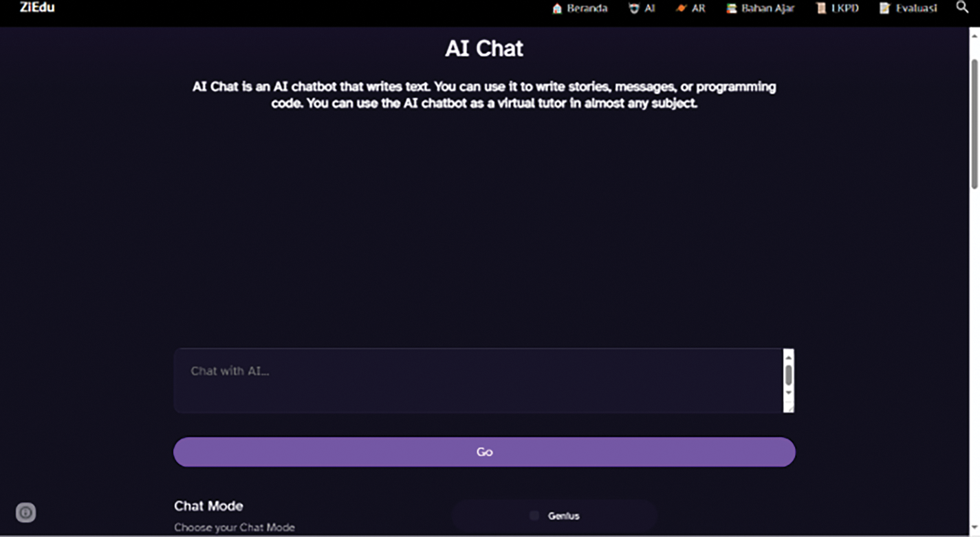The image size is (980, 537).
Task: Open the AI menu item
Action: pos(642,8)
